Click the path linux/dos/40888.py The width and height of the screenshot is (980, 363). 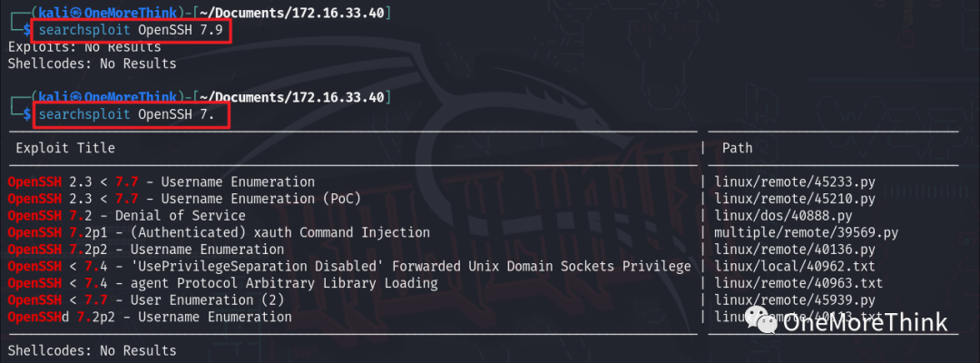pyautogui.click(x=783, y=216)
